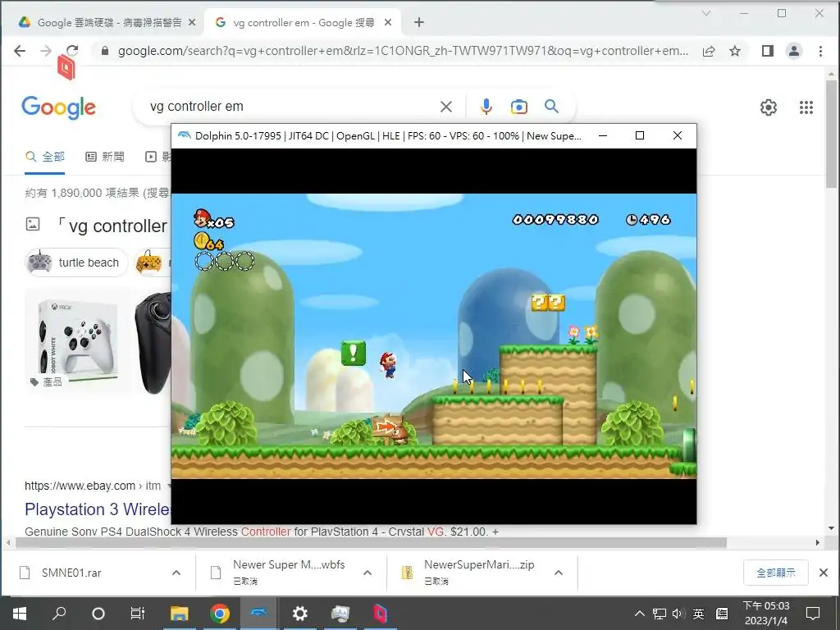Open SMNE01.rar downloaded file

71,573
